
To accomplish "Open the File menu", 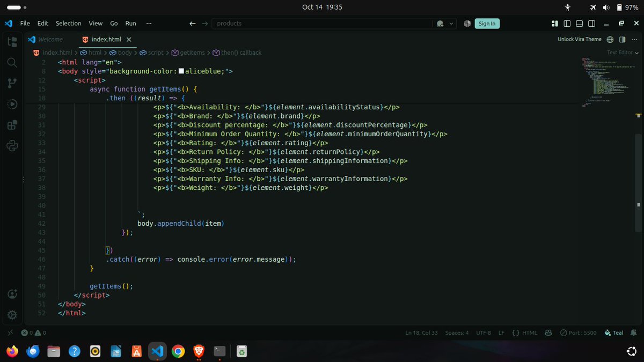I will tap(25, 24).
